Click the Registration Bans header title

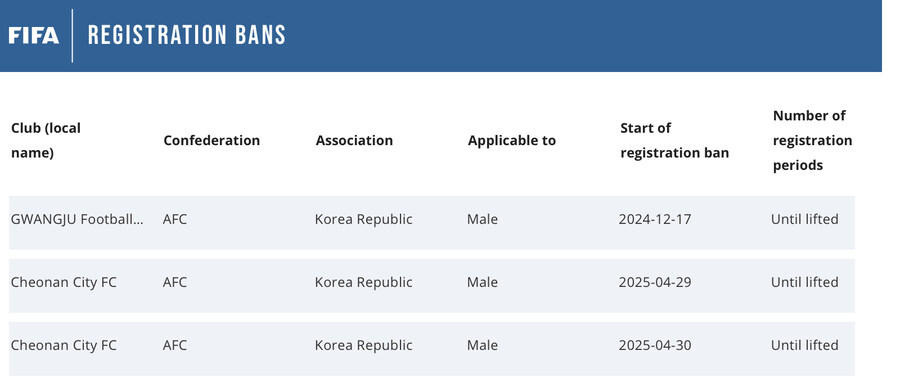(x=187, y=36)
